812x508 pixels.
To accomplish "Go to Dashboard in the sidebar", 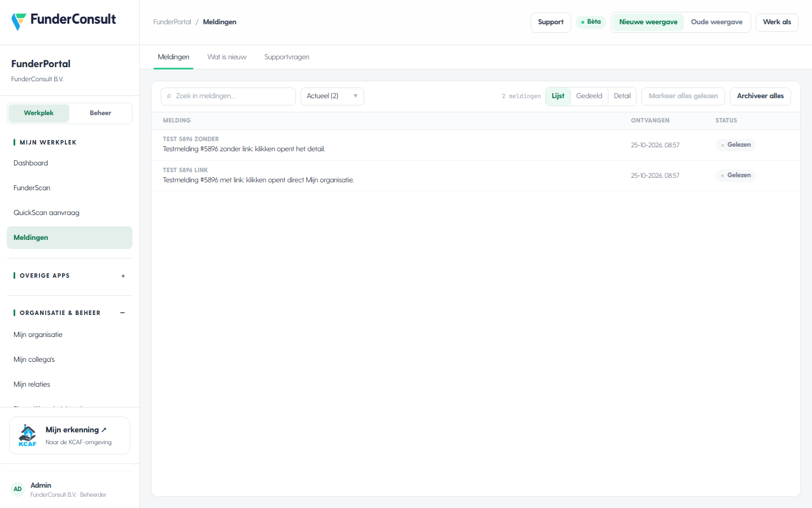I will pyautogui.click(x=69, y=163).
